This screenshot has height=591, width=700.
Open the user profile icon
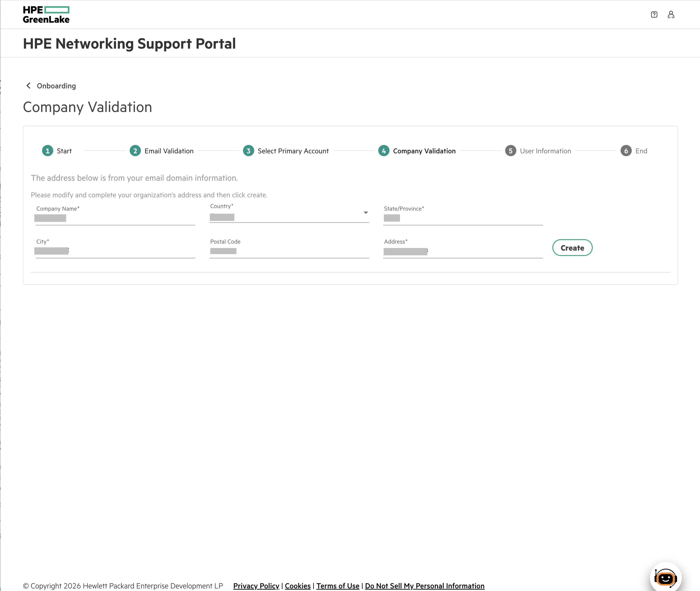671,15
